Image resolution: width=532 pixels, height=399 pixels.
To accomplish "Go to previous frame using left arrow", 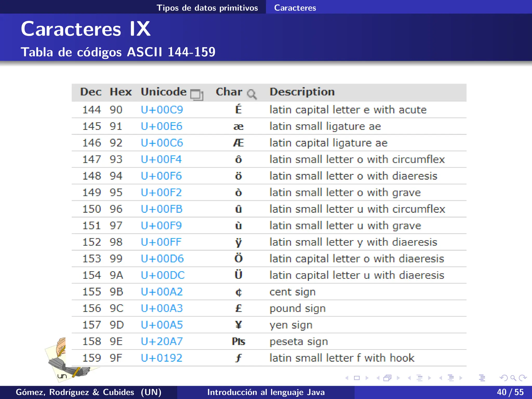I will [378, 378].
